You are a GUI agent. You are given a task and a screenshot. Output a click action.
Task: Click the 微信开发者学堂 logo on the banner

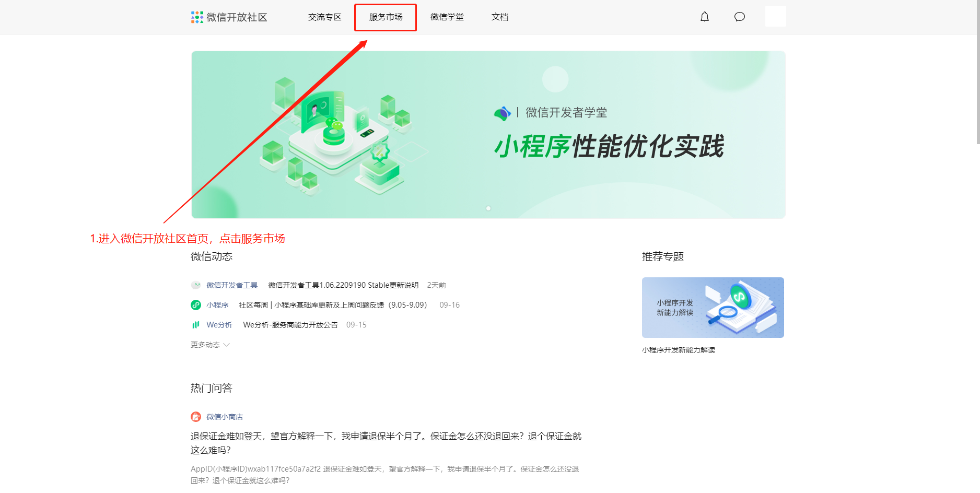coord(502,112)
